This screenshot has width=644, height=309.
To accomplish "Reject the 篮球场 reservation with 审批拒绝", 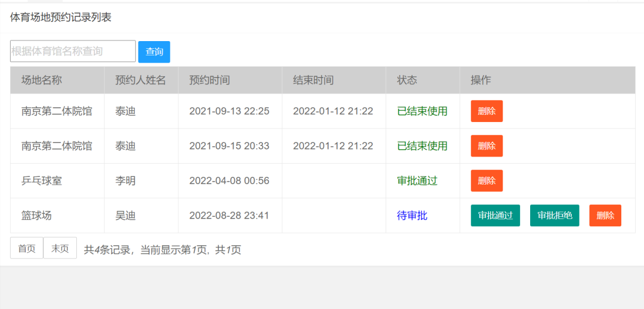I will pos(555,216).
